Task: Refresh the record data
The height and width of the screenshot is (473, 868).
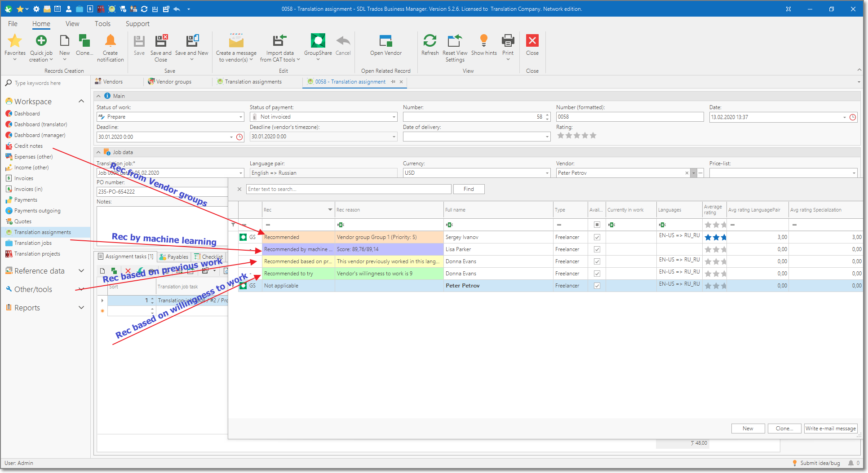Action: tap(430, 45)
